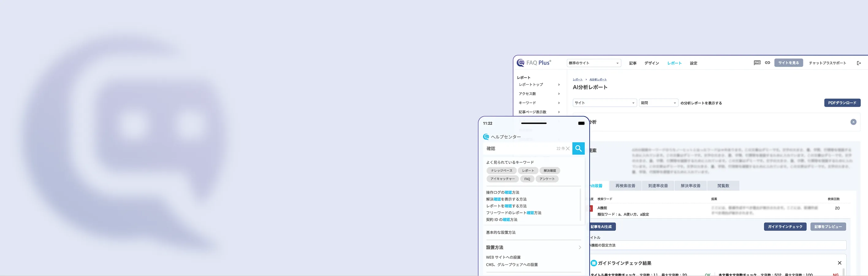Click the ガイドラインチェック button
Viewport: 868px width, 276px height.
tap(785, 227)
